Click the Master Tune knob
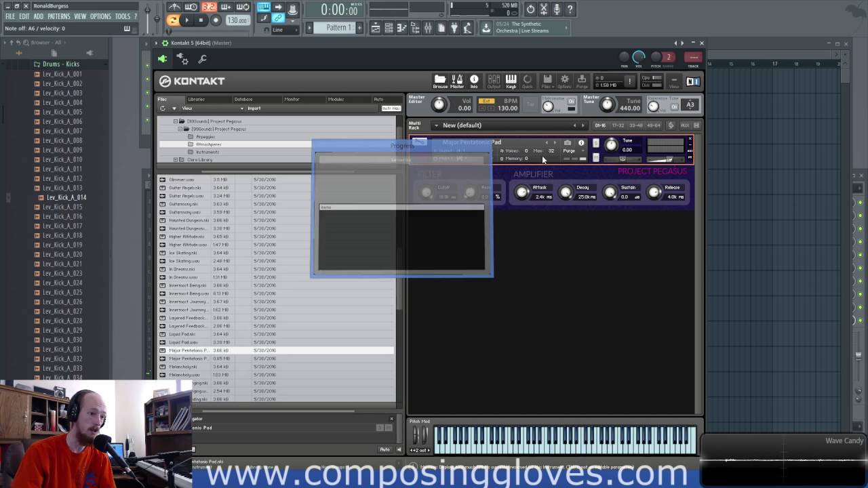This screenshot has width=868, height=488. click(x=608, y=104)
